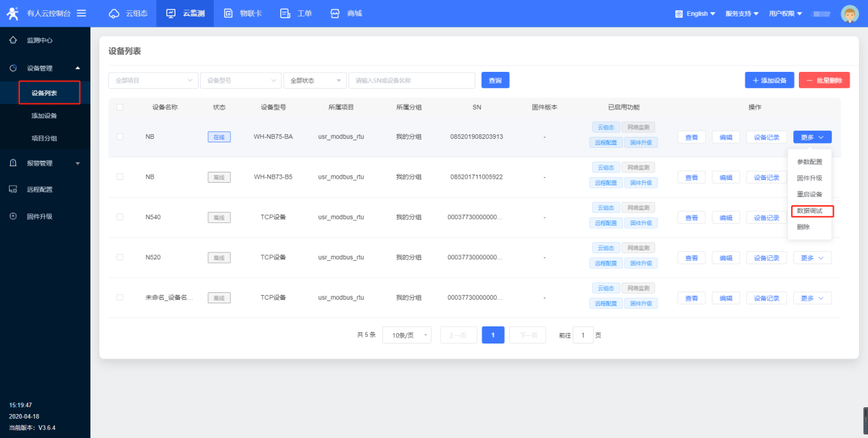Switch to the 云监测 tab
The height and width of the screenshot is (438, 868).
click(185, 13)
